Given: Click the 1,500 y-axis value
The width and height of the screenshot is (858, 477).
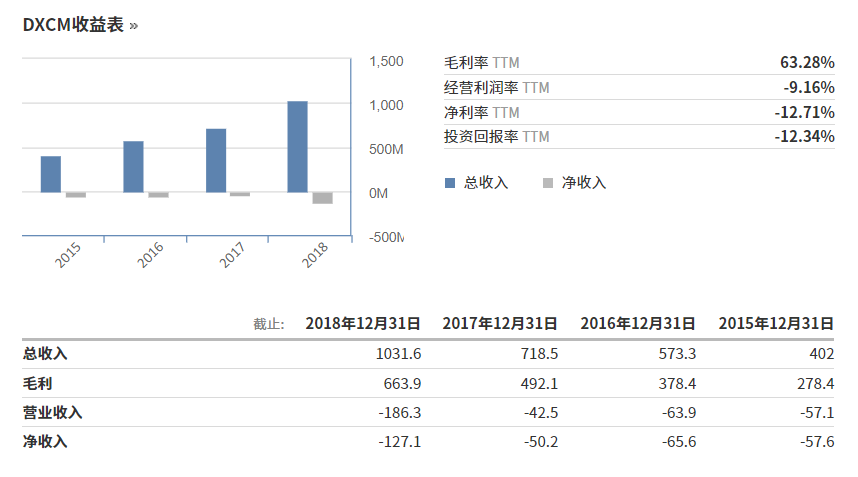Looking at the screenshot, I should click(x=386, y=62).
